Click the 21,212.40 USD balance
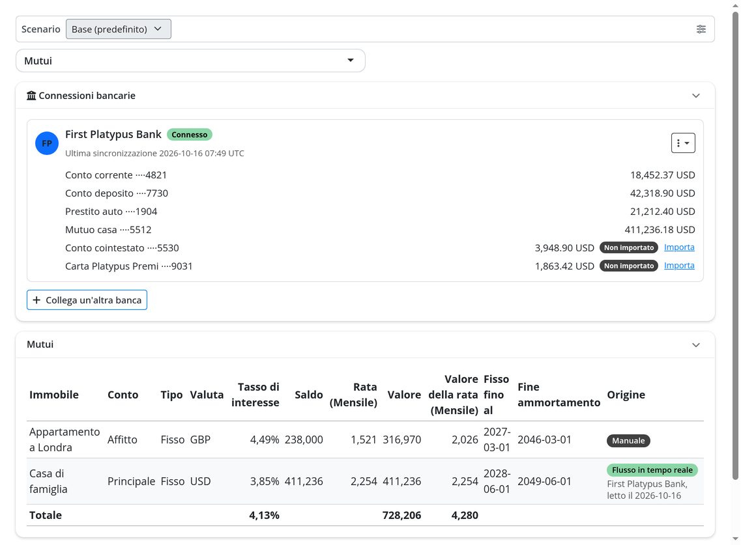This screenshot has height=545, width=756. [x=662, y=212]
